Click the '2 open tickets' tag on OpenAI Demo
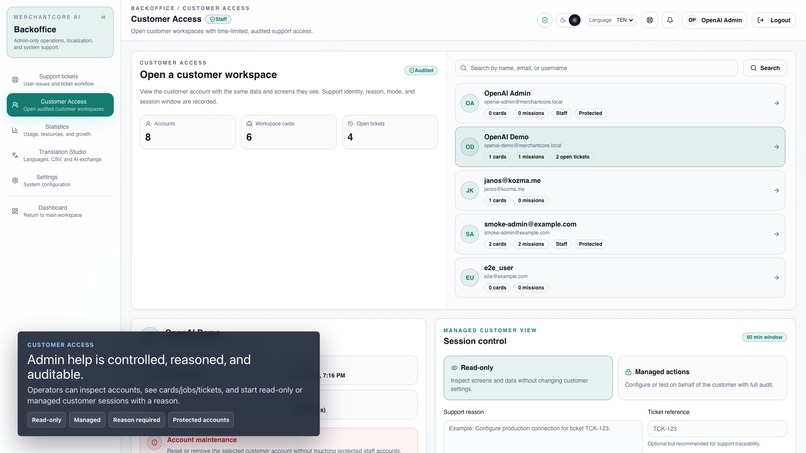 (572, 157)
